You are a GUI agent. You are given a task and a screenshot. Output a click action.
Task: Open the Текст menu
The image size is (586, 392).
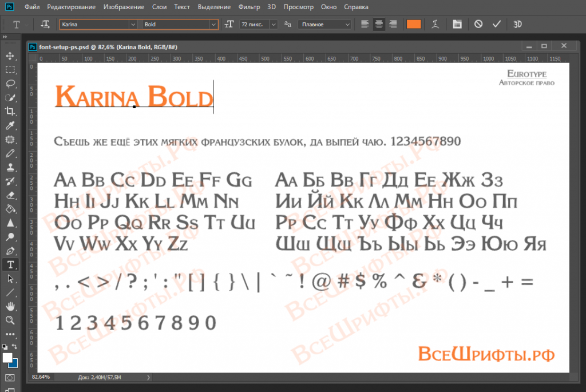coord(182,7)
